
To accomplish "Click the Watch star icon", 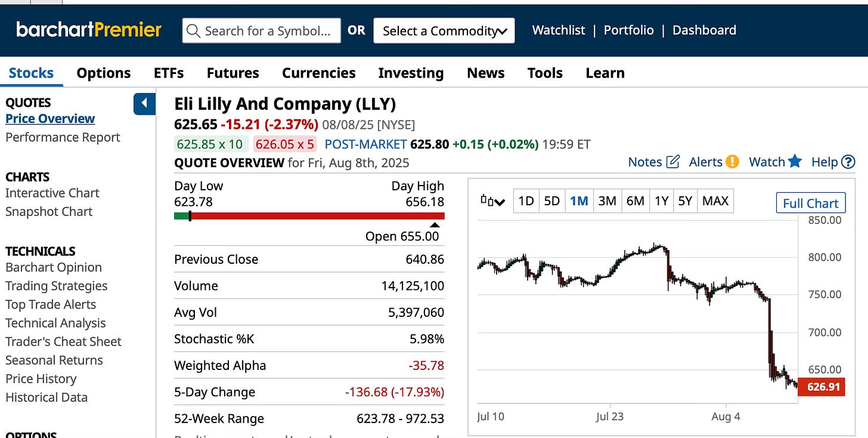I will point(795,161).
